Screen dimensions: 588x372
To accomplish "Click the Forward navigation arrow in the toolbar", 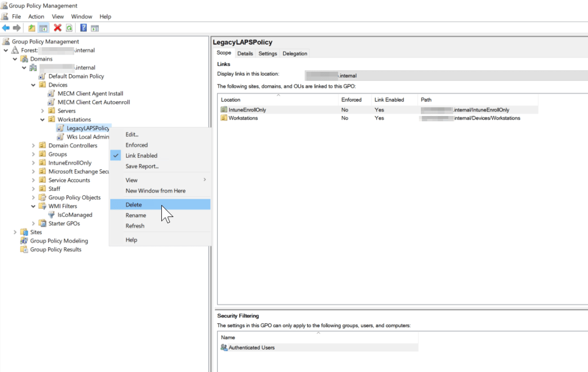I will (16, 26).
